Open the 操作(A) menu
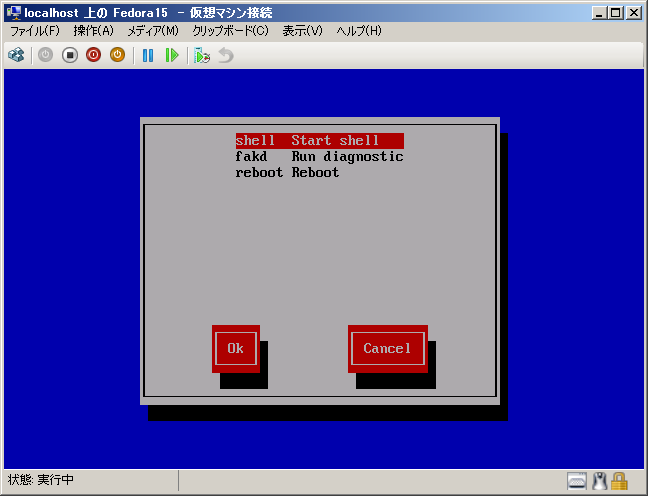 [x=93, y=31]
